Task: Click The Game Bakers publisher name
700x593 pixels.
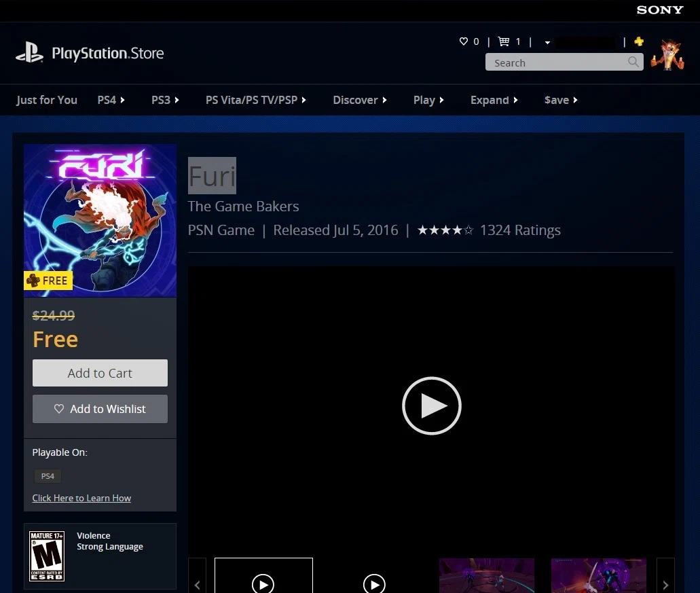Action: click(x=243, y=206)
